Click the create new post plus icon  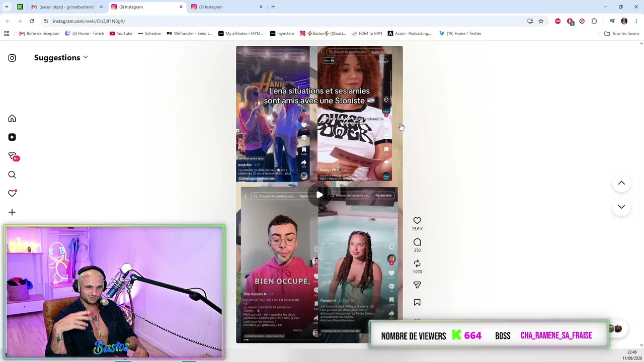click(12, 212)
